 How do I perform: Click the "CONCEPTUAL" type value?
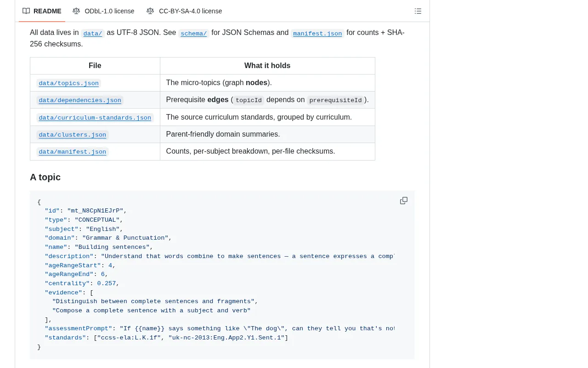97,220
